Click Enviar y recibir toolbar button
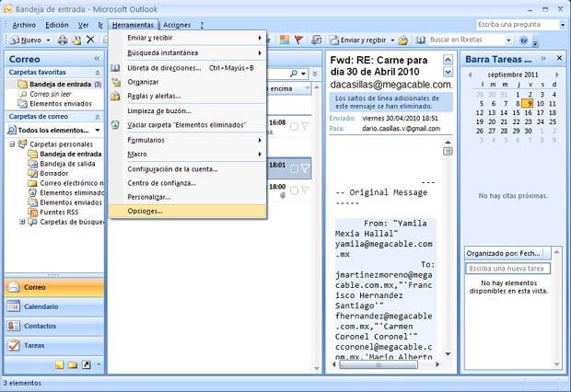This screenshot has height=392, width=571. 357,40
